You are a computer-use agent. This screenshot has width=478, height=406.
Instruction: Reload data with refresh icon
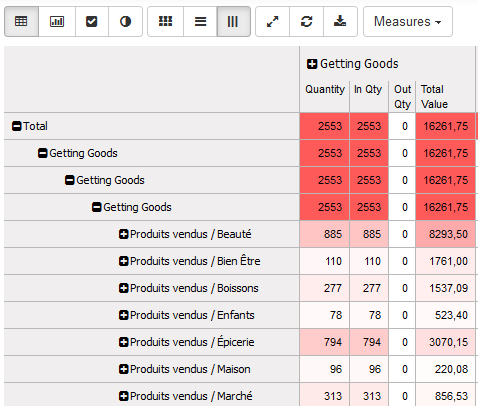coord(307,21)
